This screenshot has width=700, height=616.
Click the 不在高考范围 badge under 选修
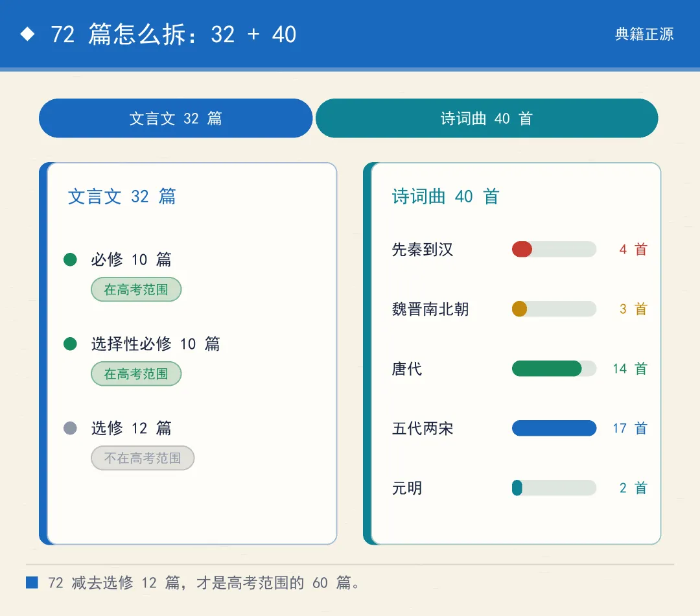(x=143, y=458)
